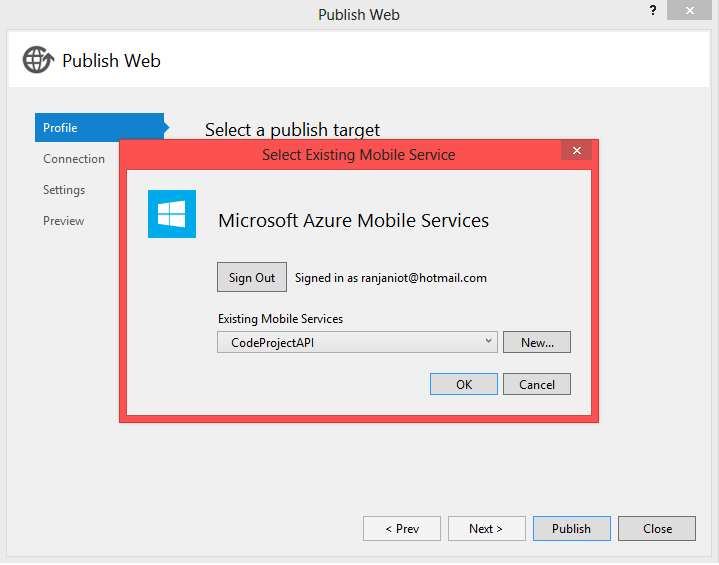719x565 pixels.
Task: Click the Publish button
Action: coord(572,529)
